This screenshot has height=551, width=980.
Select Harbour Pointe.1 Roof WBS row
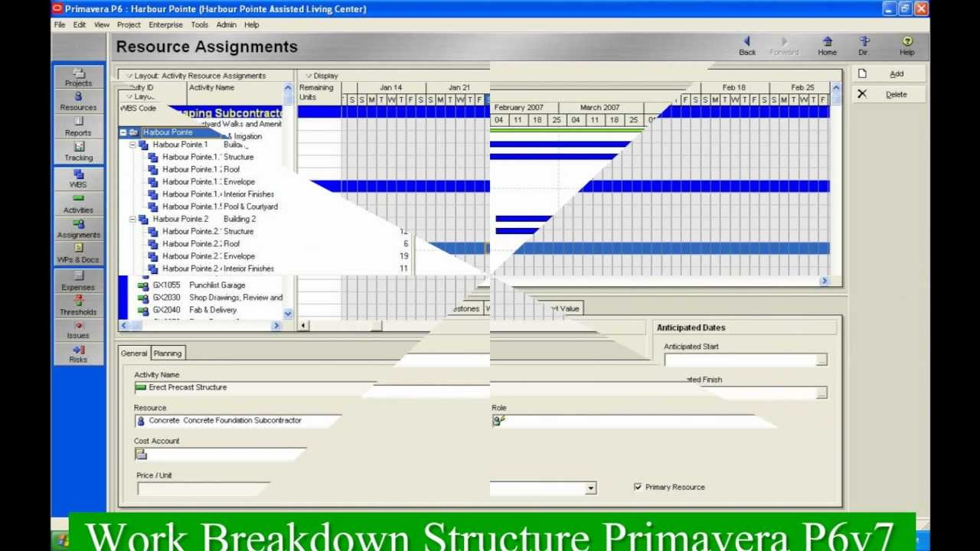click(207, 169)
